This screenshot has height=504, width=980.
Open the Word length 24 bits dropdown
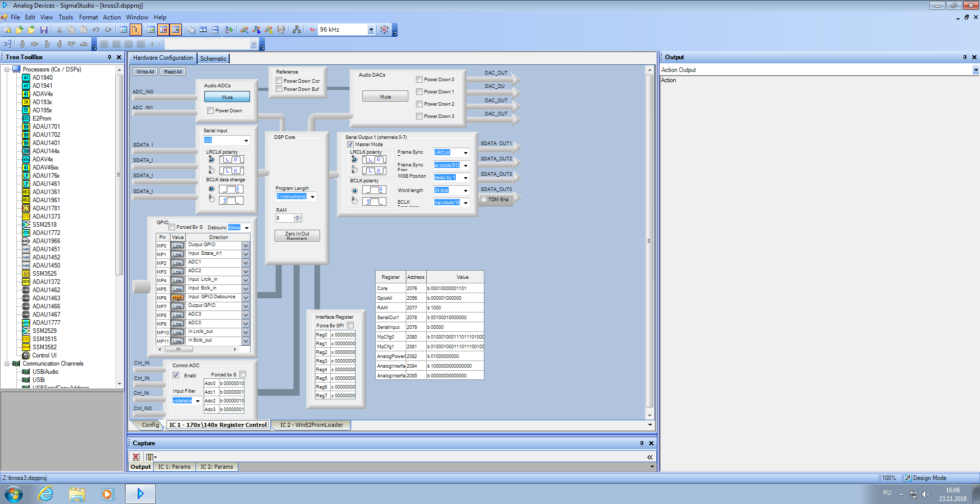(x=465, y=190)
